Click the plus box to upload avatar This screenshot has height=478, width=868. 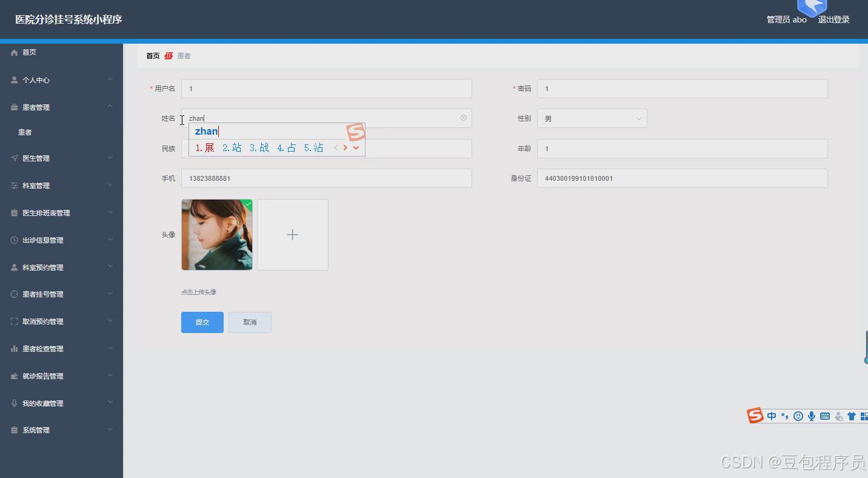pos(293,235)
